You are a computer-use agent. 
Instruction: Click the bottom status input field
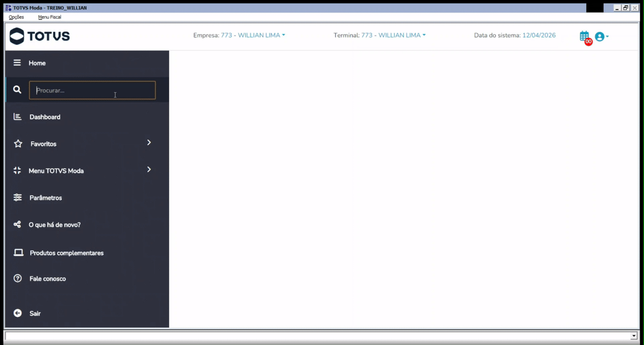pyautogui.click(x=318, y=336)
